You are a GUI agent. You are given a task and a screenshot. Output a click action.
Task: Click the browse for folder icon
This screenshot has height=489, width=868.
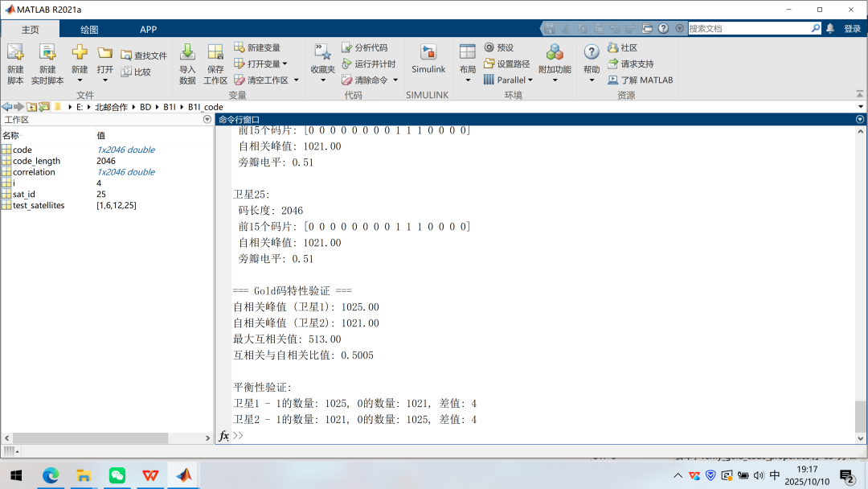click(43, 107)
